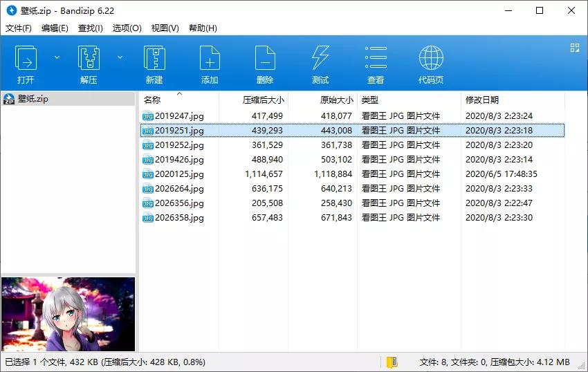588x372 pixels.
Task: Open the 编辑(E) menu
Action: coord(55,28)
